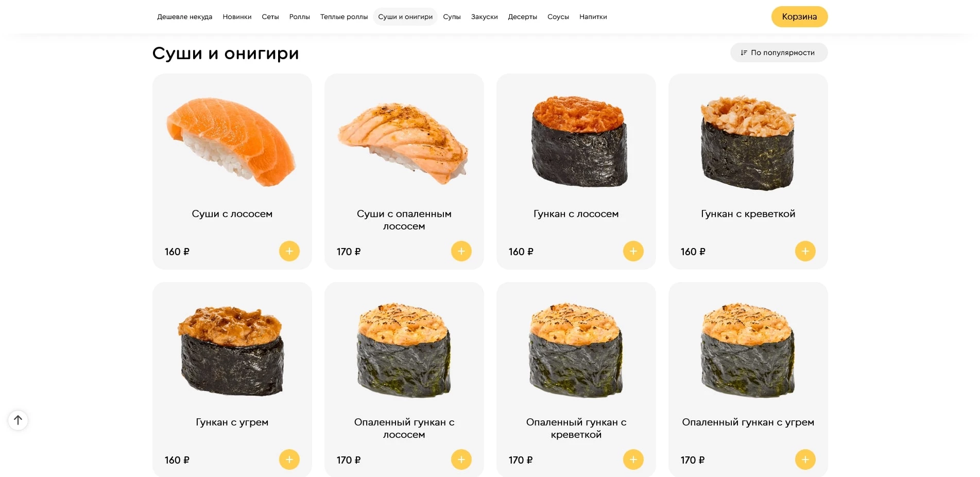Open the Корзина cart button

(x=799, y=16)
